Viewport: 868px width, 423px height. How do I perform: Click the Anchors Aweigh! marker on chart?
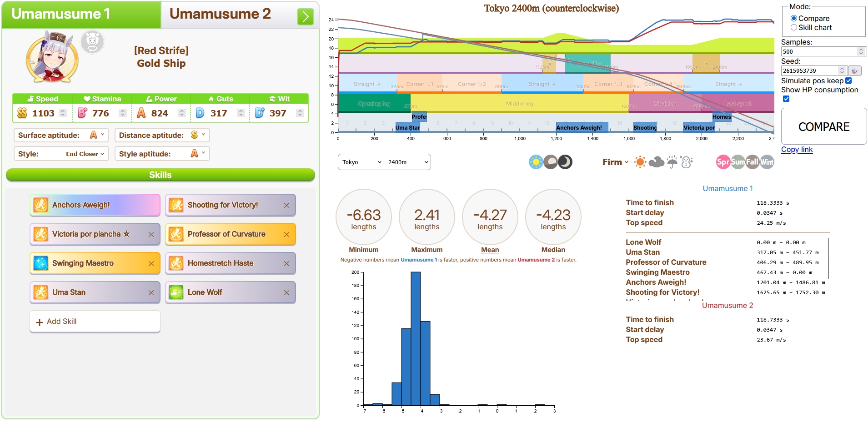582,127
